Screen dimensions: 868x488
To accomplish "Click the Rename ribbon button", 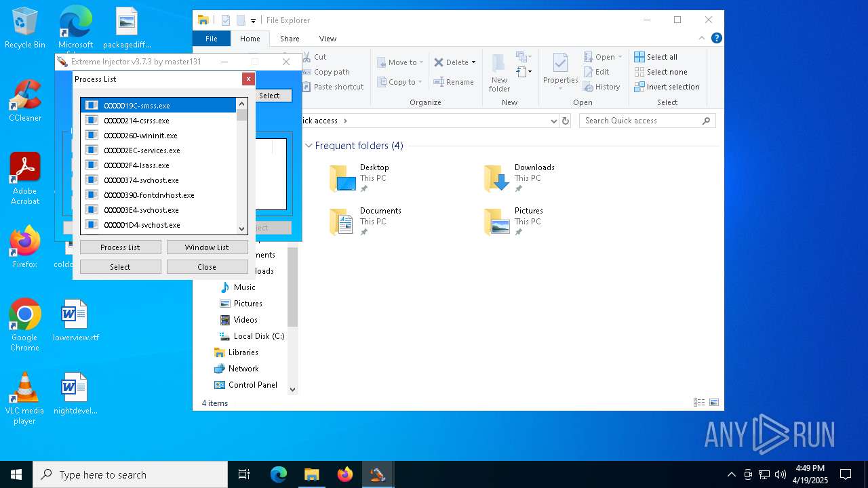I will [454, 82].
